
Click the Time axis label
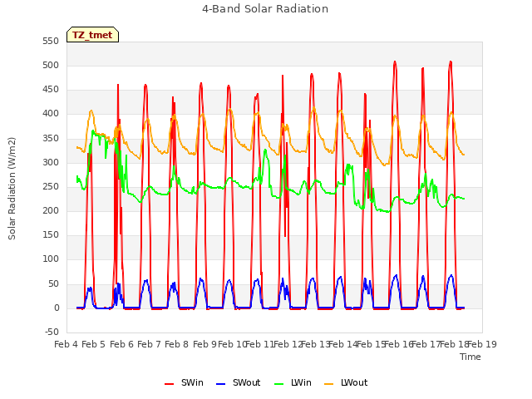pyautogui.click(x=470, y=357)
